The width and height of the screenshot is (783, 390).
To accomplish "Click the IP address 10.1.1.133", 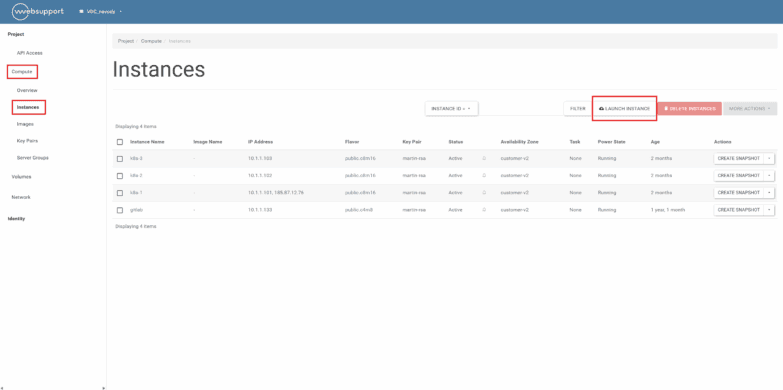I will click(x=260, y=210).
